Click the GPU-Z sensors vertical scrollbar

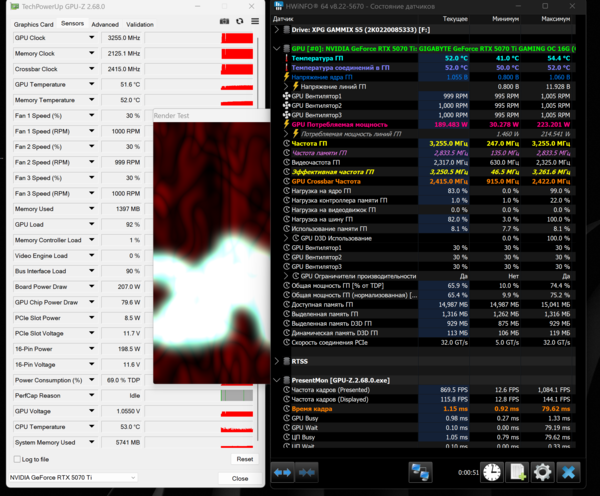pyautogui.click(x=258, y=237)
